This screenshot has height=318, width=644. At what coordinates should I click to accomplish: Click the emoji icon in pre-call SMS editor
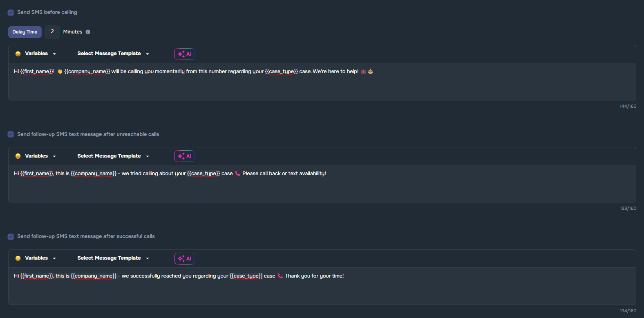(18, 54)
